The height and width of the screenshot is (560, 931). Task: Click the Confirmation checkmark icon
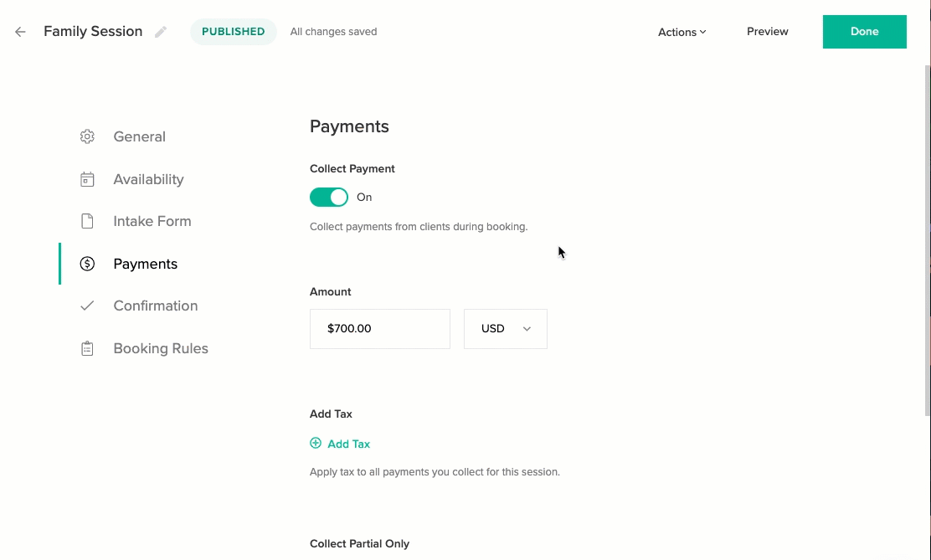[87, 306]
